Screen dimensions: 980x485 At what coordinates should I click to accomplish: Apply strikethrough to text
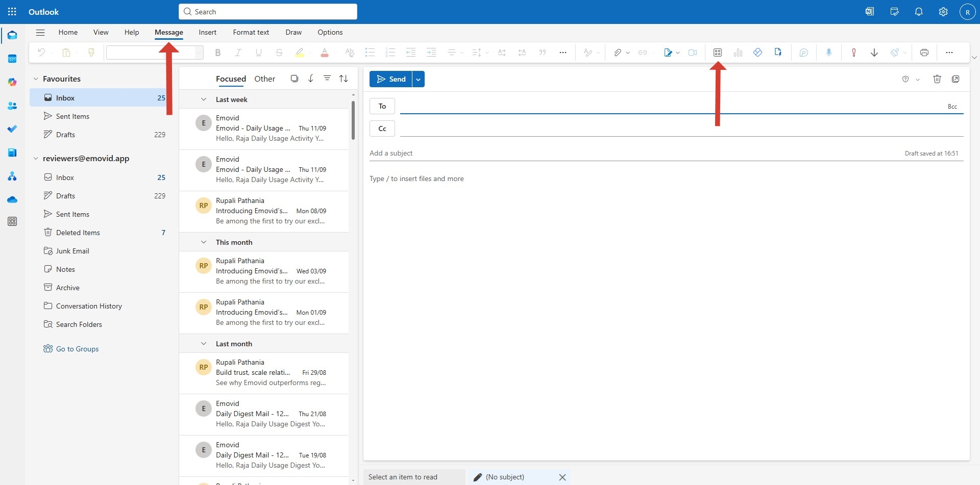[279, 52]
